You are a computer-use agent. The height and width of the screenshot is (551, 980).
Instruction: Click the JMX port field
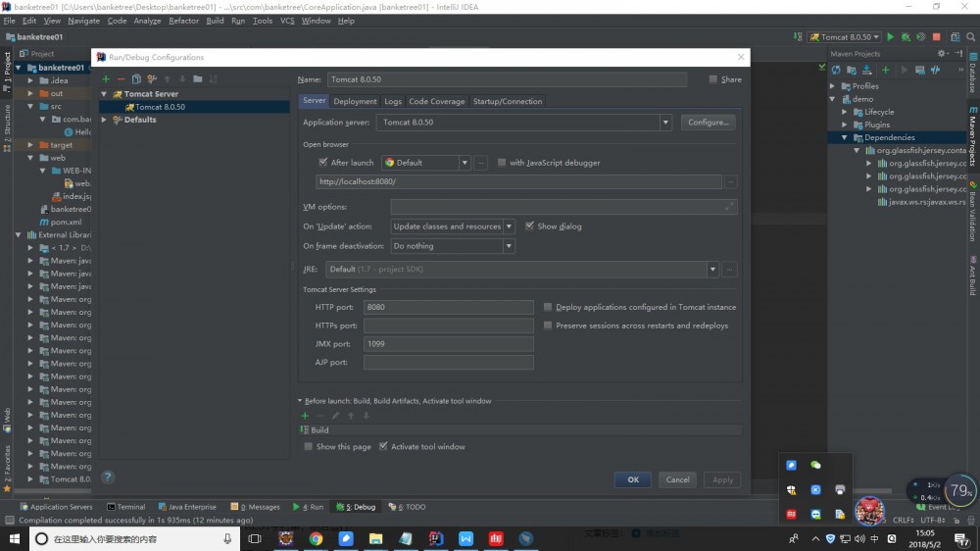pyautogui.click(x=449, y=344)
